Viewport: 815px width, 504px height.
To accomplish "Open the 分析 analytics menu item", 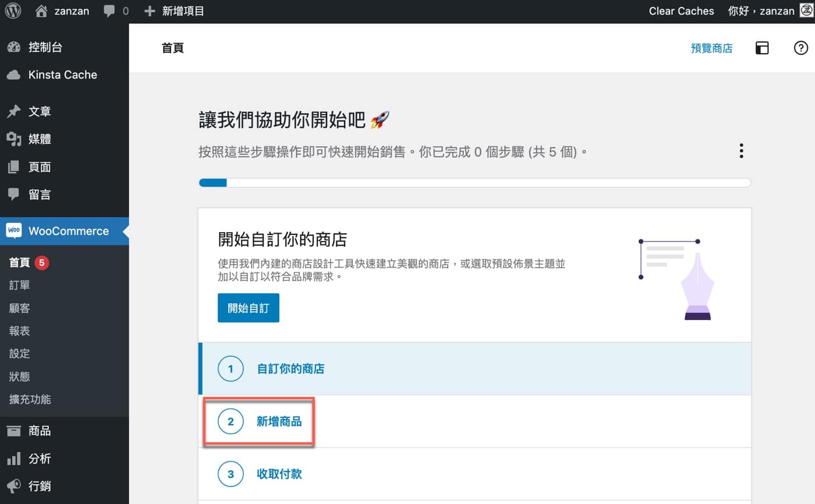I will click(64, 459).
